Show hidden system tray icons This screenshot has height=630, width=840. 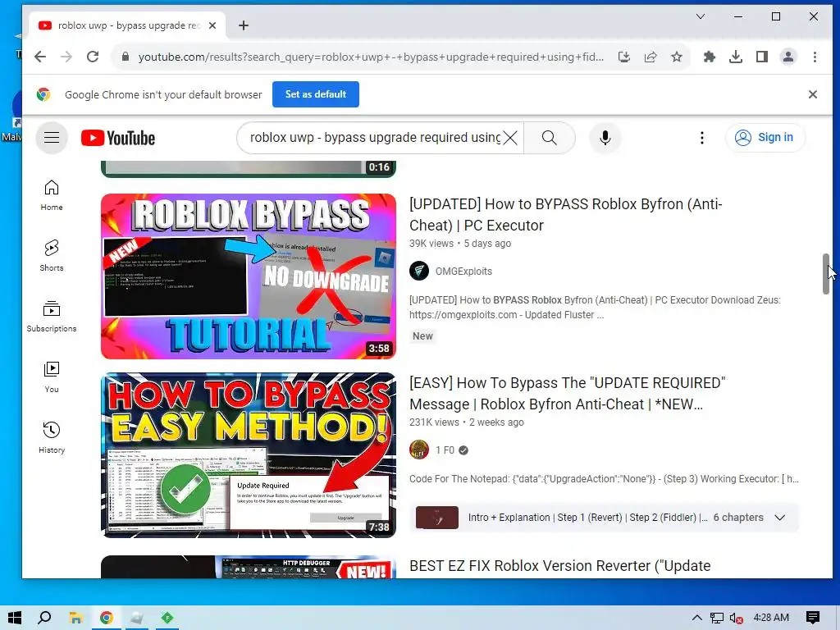(x=696, y=618)
